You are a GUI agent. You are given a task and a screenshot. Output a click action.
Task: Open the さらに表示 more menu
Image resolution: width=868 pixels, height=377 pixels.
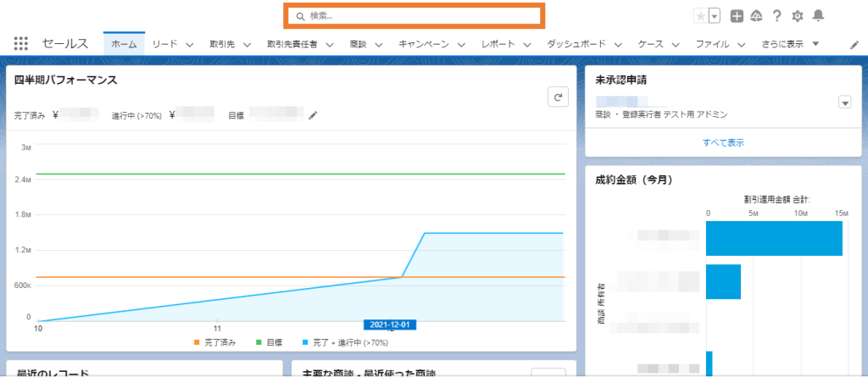point(789,44)
